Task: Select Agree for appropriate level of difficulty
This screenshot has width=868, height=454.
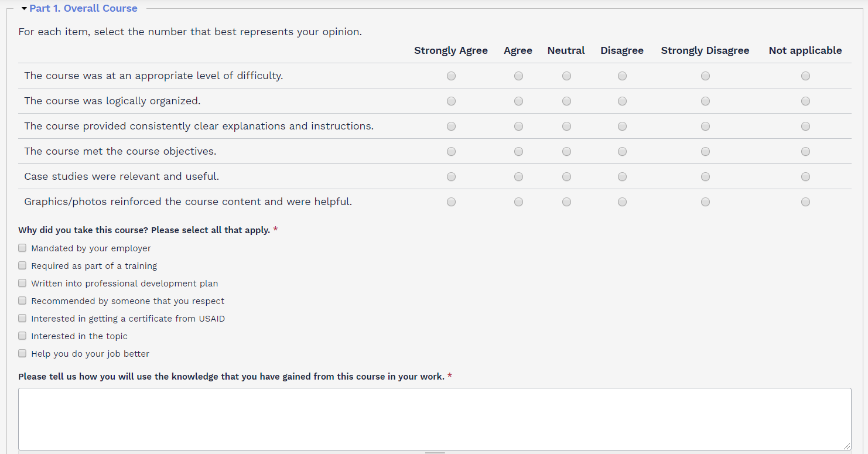Action: tap(518, 76)
